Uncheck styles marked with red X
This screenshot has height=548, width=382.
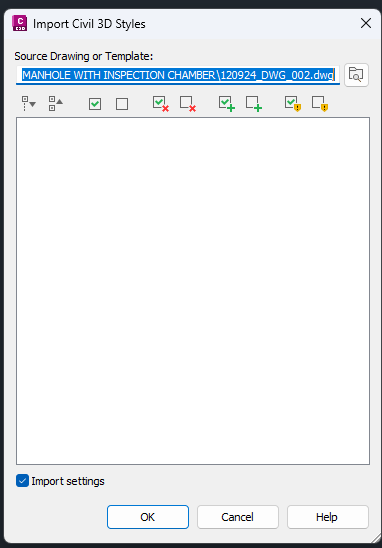click(188, 104)
